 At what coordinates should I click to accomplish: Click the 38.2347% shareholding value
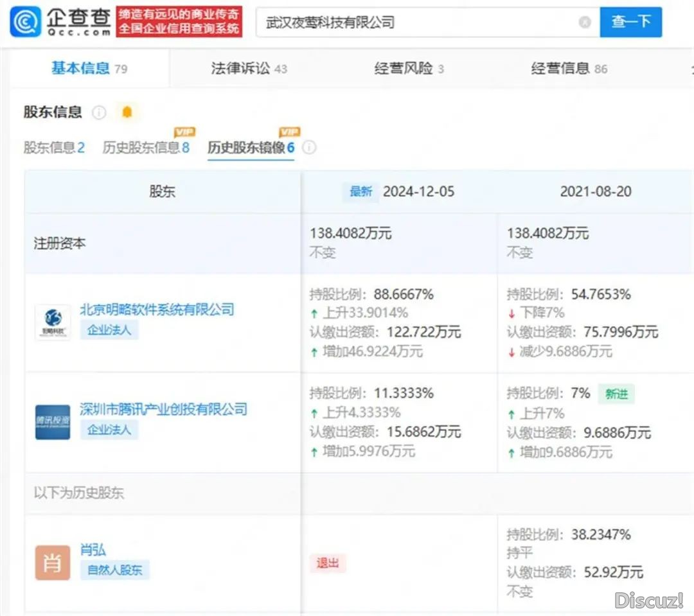(601, 534)
